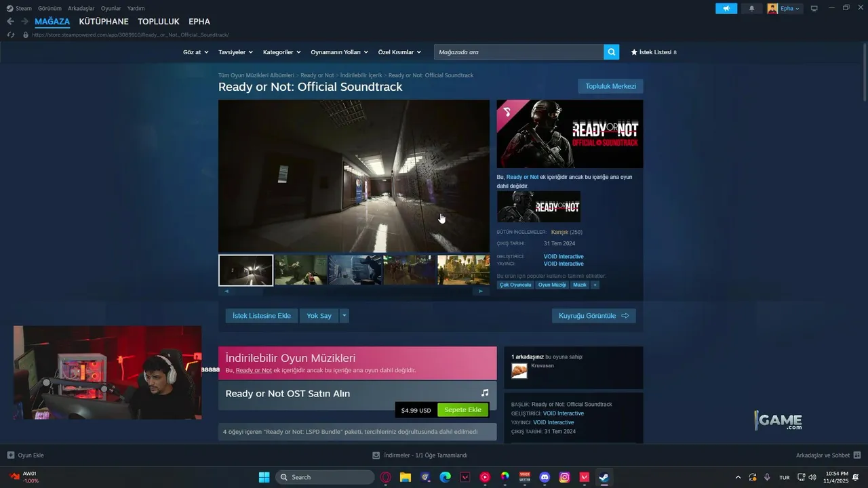This screenshot has width=868, height=488.
Task: Open Arkadaşlar ve Sohbet panel
Action: (829, 455)
